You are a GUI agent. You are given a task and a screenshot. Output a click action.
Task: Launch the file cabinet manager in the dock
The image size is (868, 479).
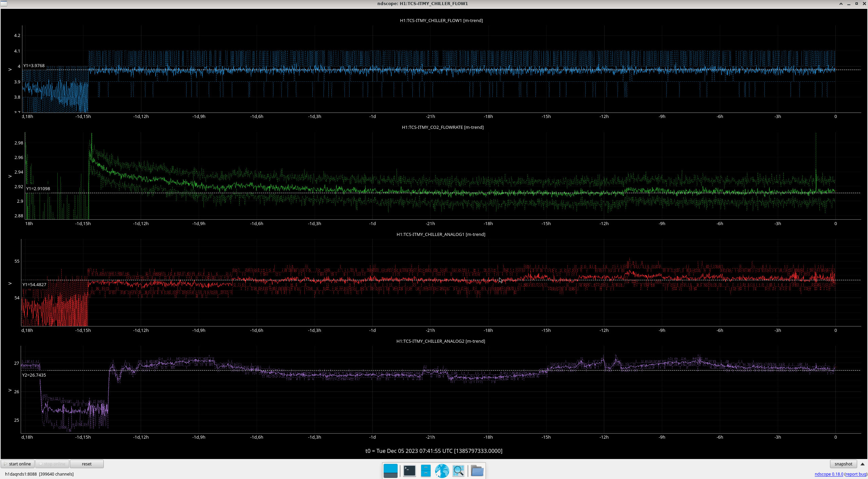point(426,471)
